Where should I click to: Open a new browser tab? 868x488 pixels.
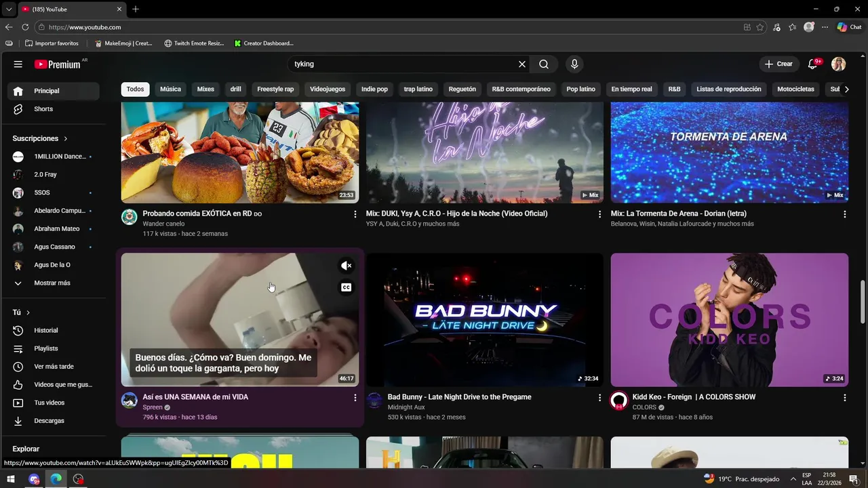[136, 9]
